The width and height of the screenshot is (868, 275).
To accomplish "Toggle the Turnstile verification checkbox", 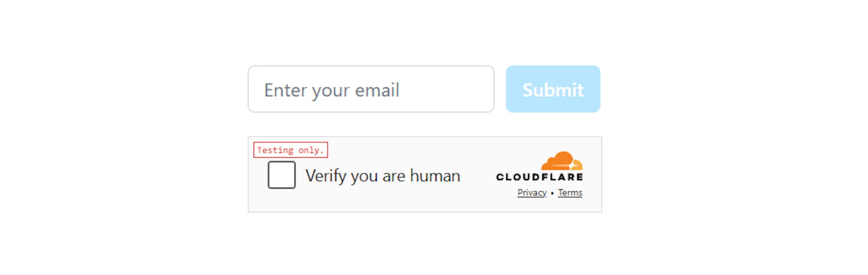I will pos(281,175).
